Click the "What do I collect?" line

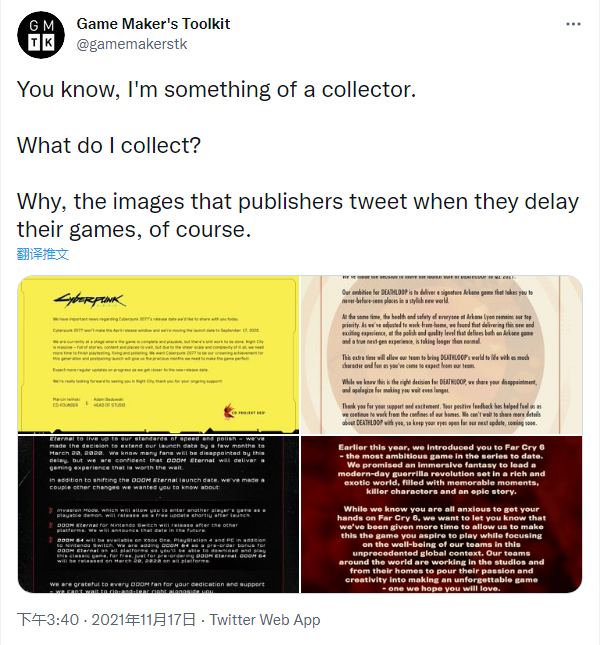coord(108,145)
